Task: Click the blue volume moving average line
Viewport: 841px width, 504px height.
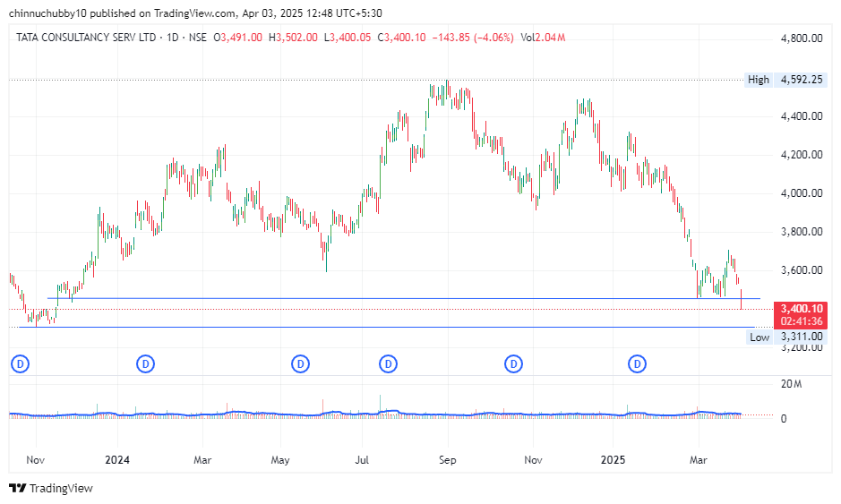Action: [x=375, y=414]
